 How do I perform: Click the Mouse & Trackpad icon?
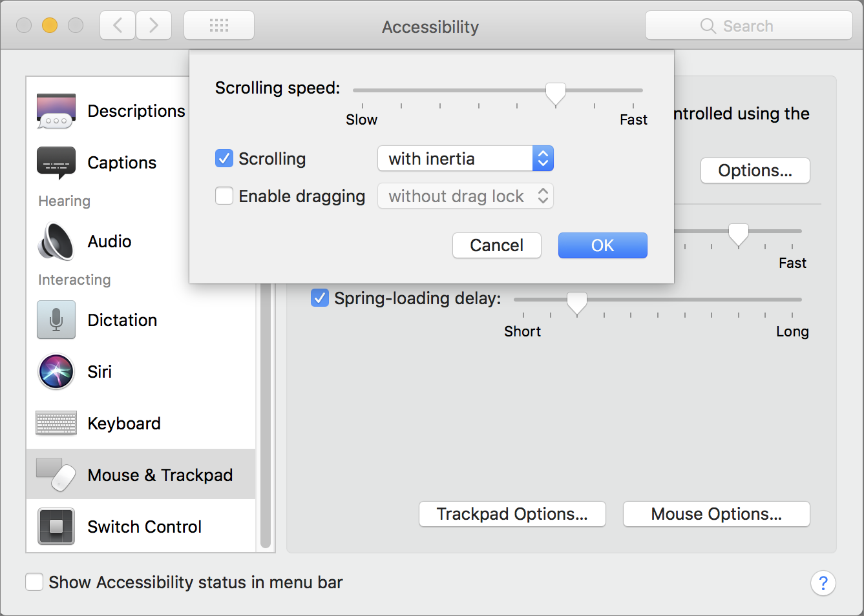(56, 475)
